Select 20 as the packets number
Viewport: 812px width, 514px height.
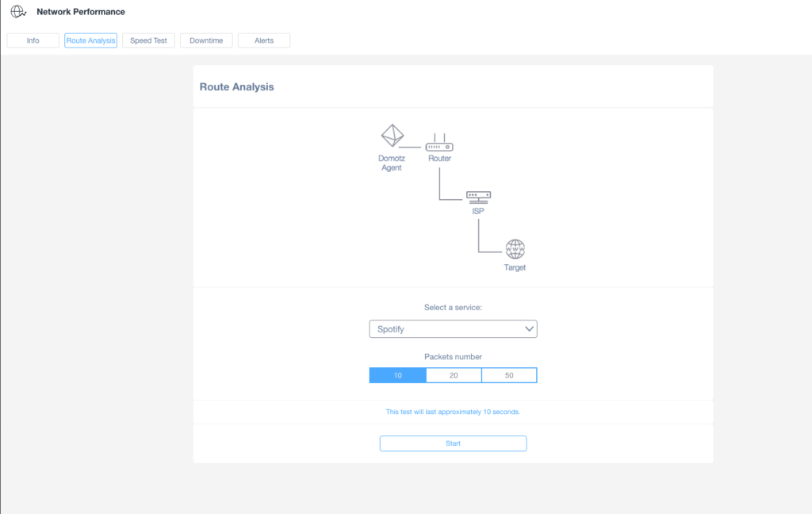453,374
